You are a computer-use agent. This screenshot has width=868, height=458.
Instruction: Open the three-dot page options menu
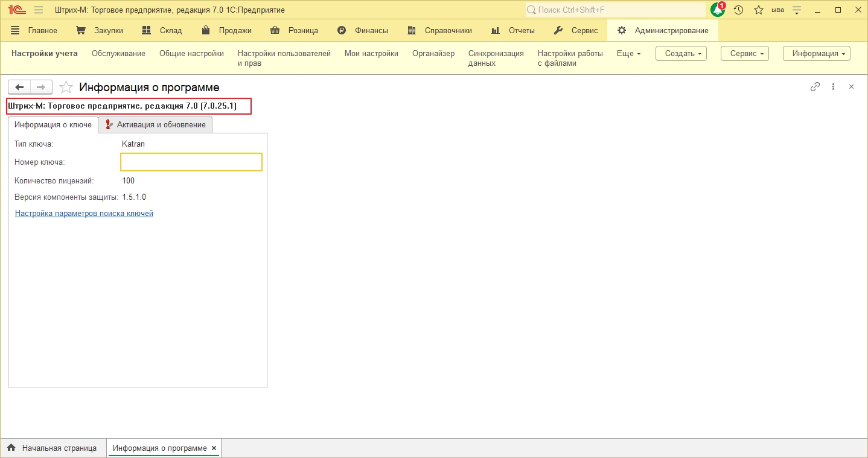pos(833,87)
